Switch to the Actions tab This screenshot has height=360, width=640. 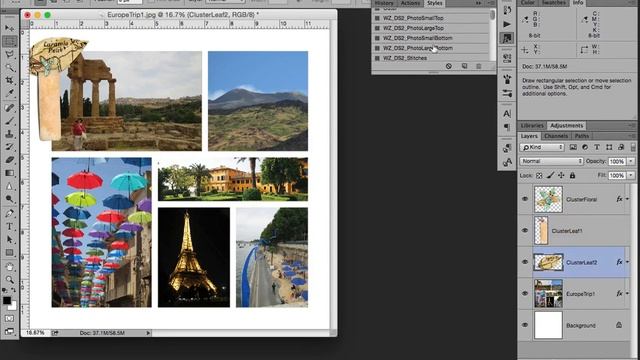[410, 3]
